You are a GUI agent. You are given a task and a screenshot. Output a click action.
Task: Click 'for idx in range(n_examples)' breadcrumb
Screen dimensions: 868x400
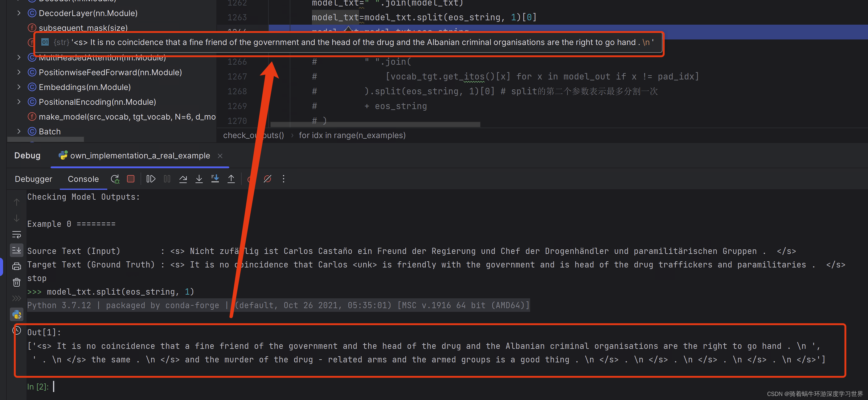tap(352, 135)
